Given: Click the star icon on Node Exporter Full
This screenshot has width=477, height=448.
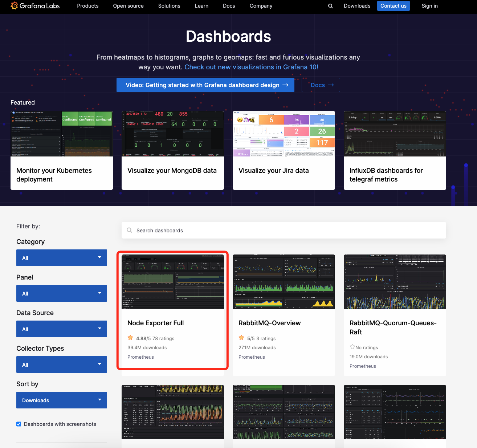Looking at the screenshot, I should click(130, 338).
